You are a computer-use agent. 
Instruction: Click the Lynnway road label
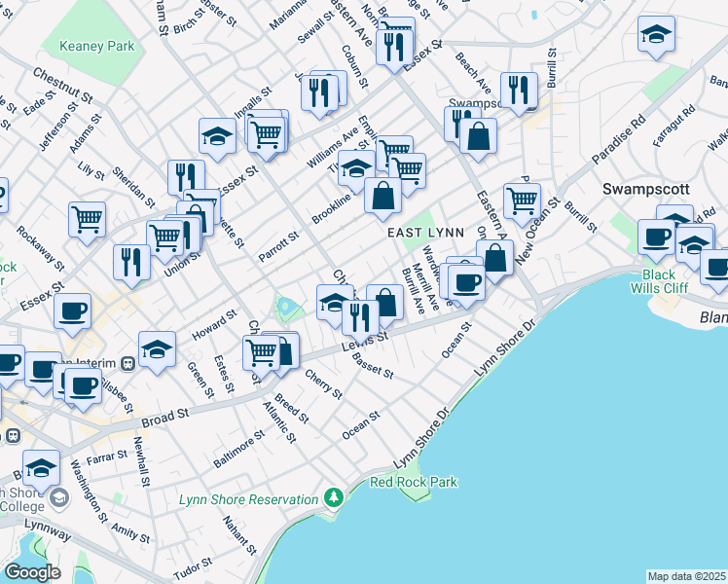(x=48, y=529)
